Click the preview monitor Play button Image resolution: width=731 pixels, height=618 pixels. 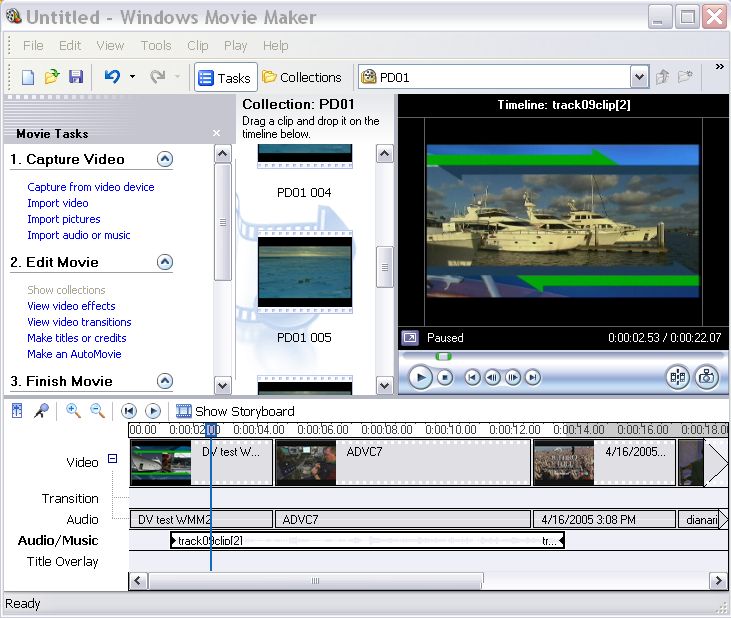coord(421,378)
